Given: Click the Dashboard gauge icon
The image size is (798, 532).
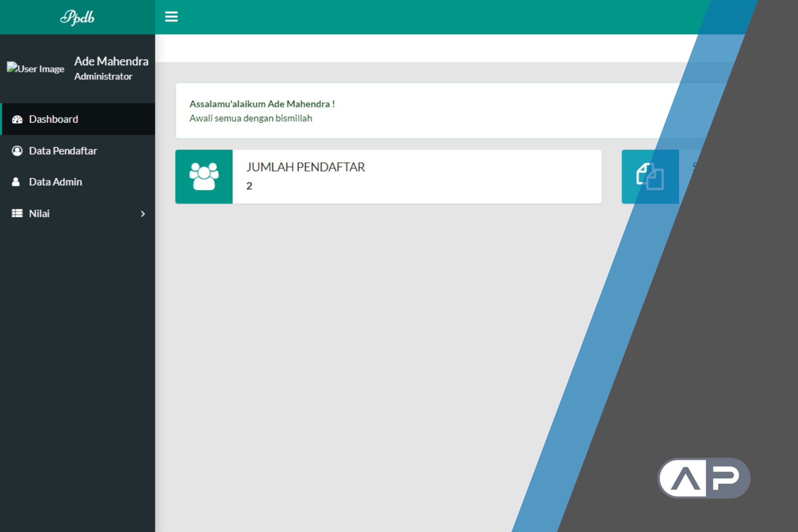Looking at the screenshot, I should tap(17, 119).
